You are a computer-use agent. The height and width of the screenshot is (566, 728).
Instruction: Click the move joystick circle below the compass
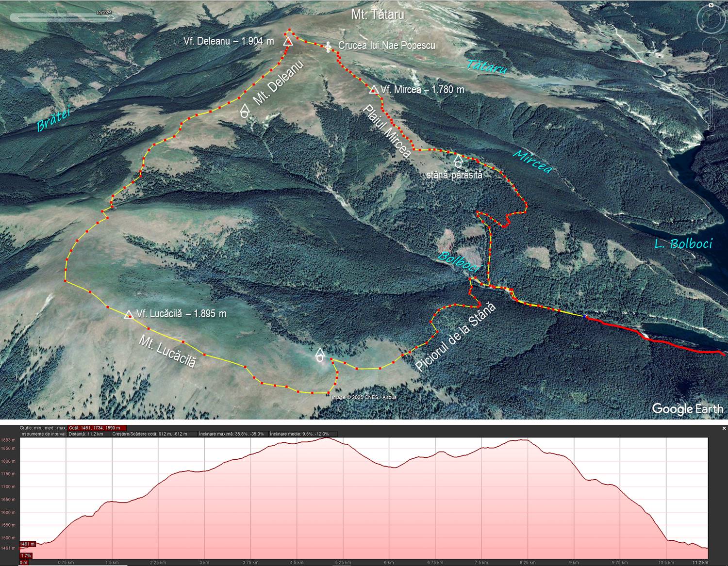(x=711, y=47)
